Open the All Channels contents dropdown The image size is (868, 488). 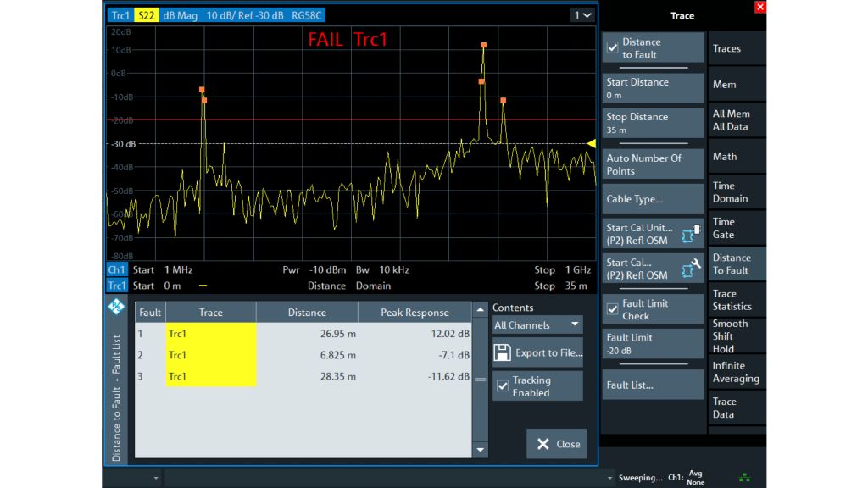click(x=537, y=325)
